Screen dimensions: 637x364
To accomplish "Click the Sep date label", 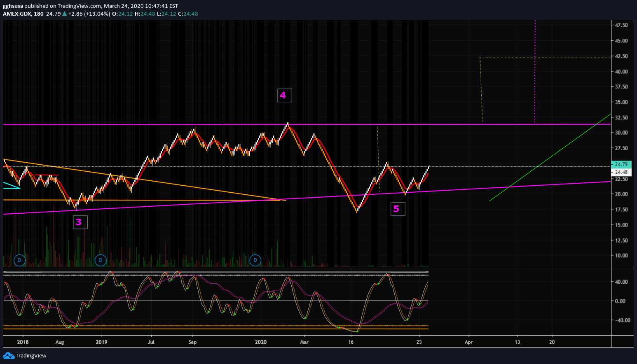I will point(192,342).
